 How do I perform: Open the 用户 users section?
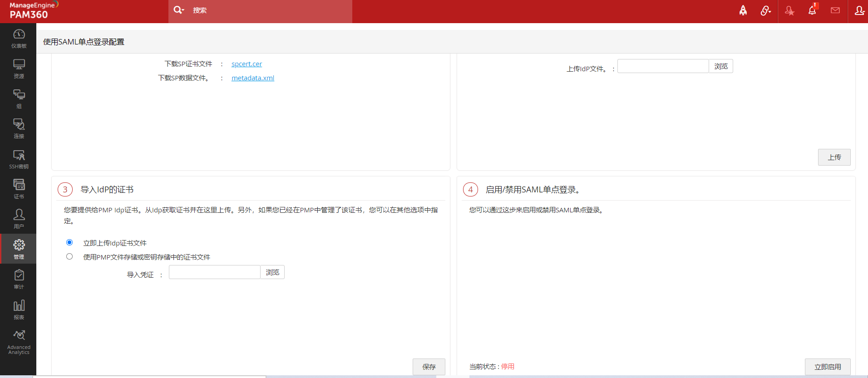tap(19, 219)
